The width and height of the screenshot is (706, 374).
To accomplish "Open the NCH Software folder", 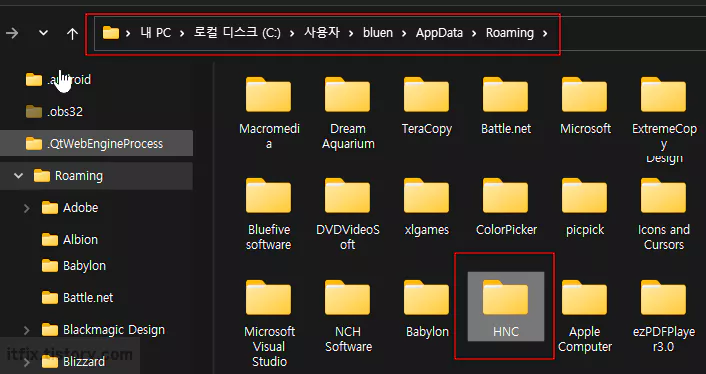I will pos(348,316).
